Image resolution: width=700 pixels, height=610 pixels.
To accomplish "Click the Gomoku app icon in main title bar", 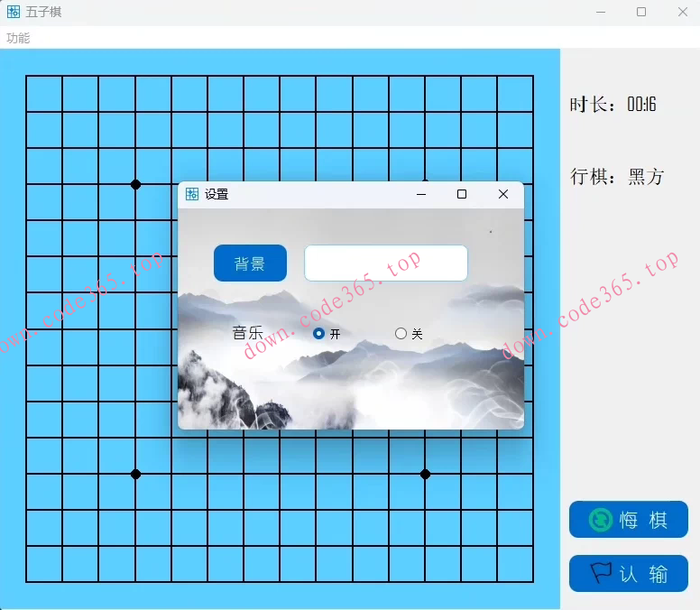I will click(13, 13).
